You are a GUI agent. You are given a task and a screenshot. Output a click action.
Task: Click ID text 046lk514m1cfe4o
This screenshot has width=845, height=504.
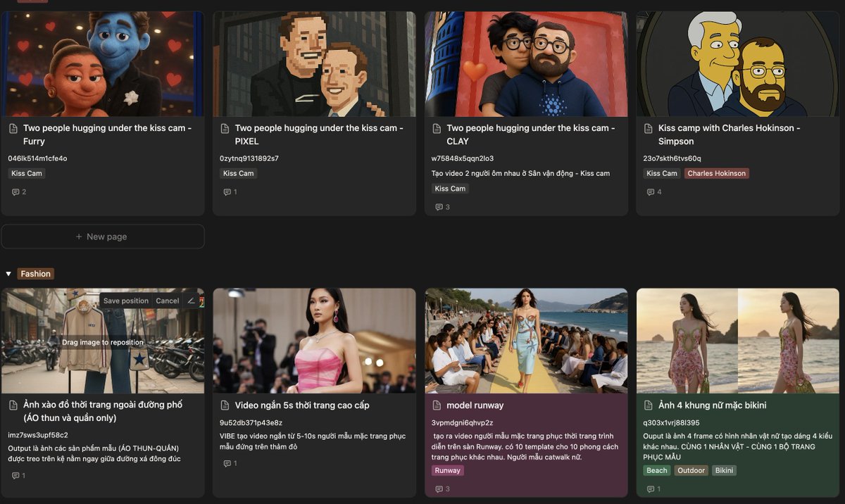(x=37, y=158)
